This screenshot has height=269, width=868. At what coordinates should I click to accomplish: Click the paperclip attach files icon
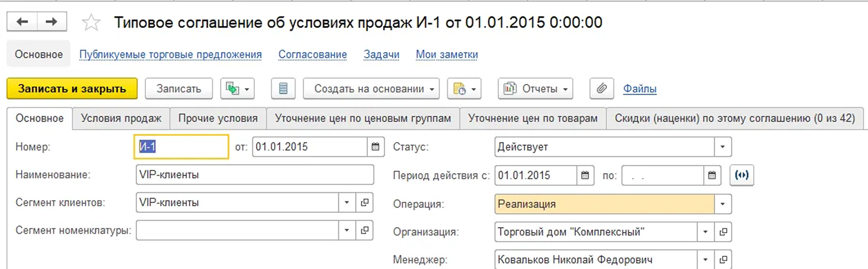(601, 88)
